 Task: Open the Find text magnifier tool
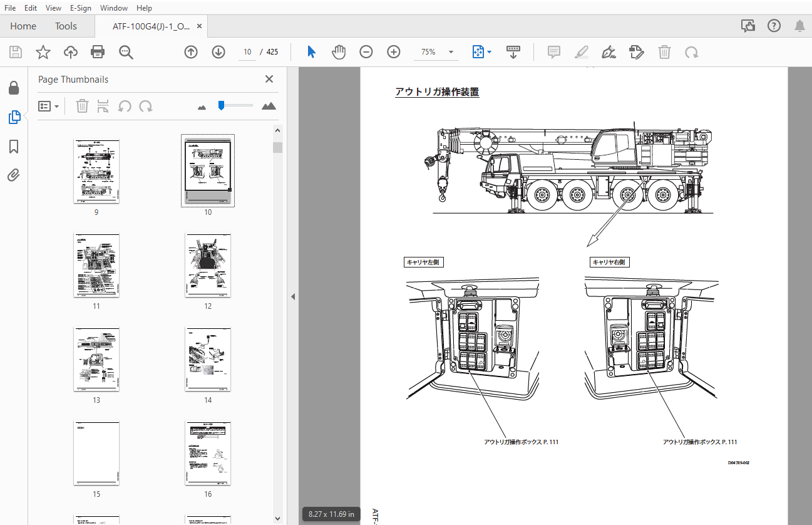pyautogui.click(x=126, y=52)
